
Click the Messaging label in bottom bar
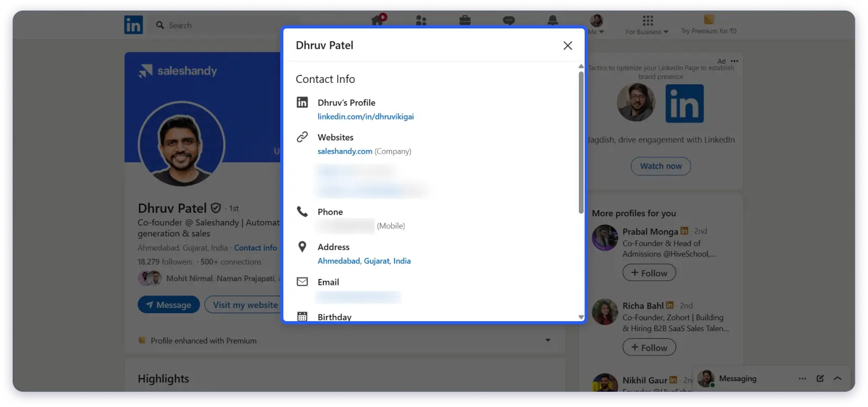(x=737, y=379)
